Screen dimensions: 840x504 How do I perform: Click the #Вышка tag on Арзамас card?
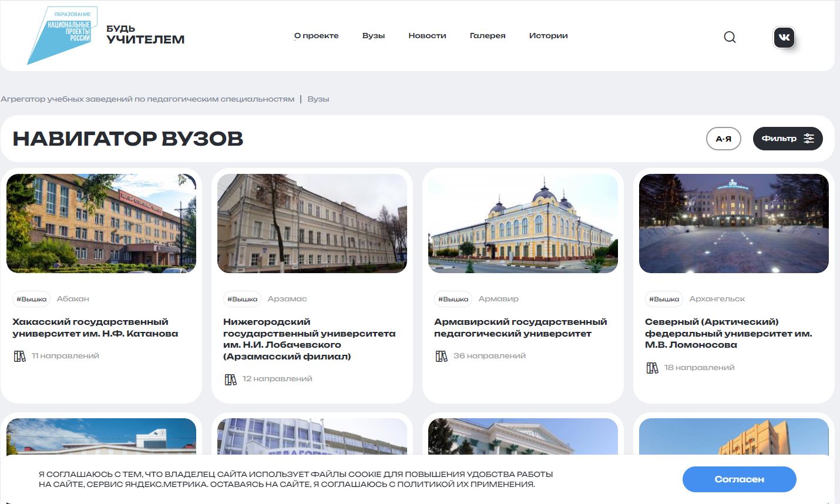tap(242, 299)
